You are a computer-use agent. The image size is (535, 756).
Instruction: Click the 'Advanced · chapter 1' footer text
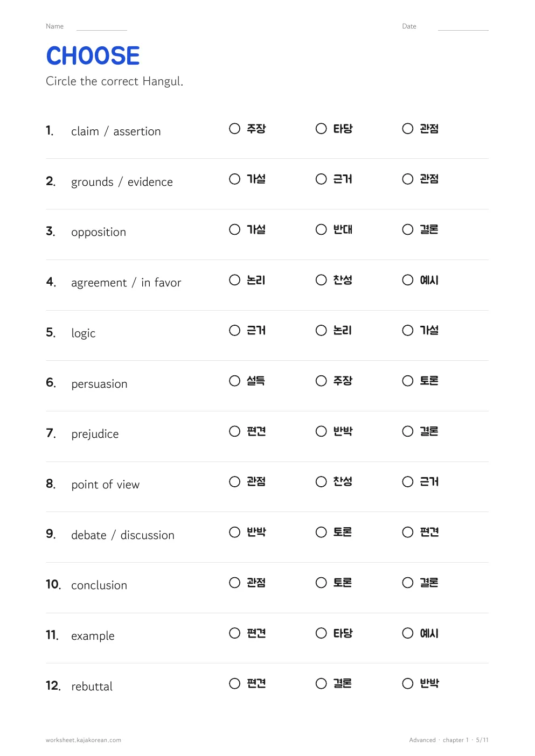coord(439,740)
